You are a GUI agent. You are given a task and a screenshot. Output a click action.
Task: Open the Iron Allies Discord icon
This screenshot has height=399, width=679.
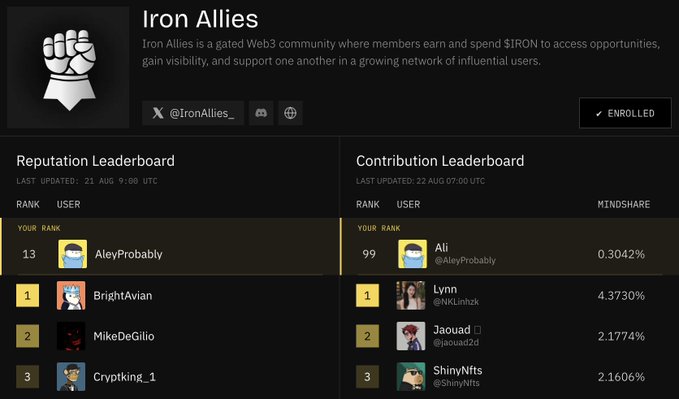(x=261, y=113)
